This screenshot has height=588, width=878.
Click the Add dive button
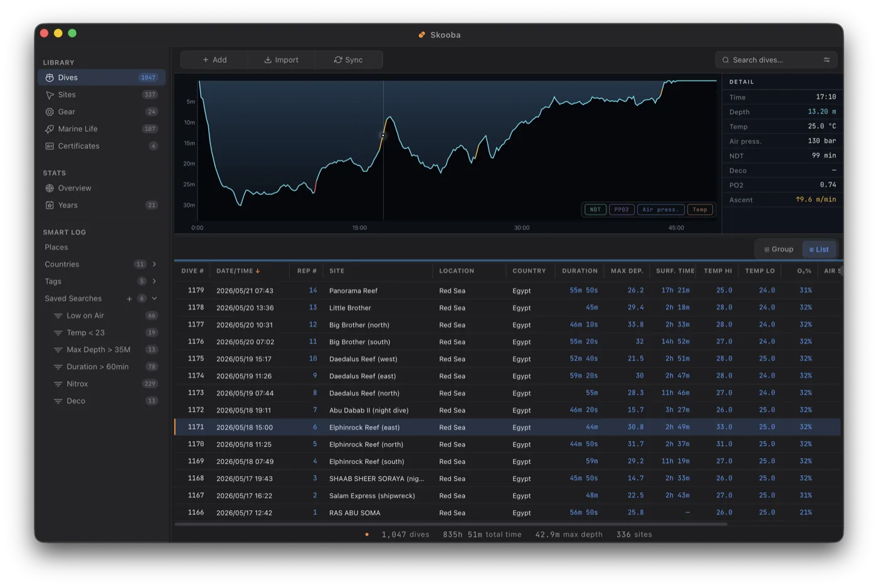[x=214, y=60]
